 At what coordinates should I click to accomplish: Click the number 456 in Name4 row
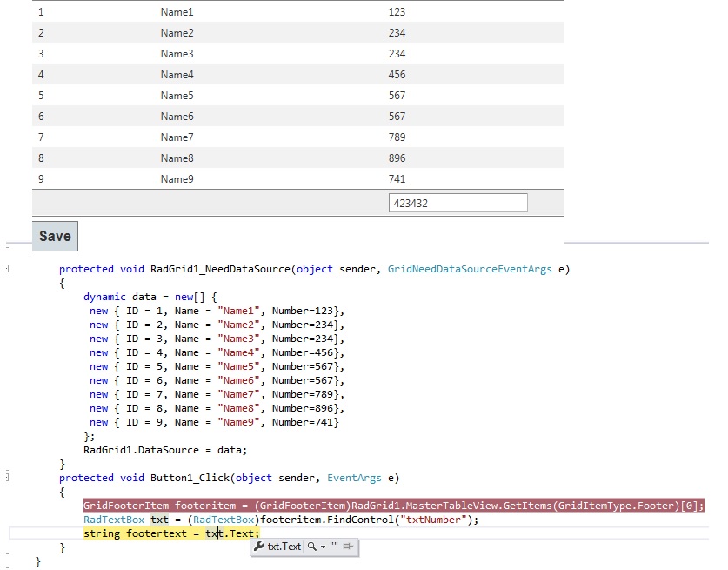[x=397, y=75]
